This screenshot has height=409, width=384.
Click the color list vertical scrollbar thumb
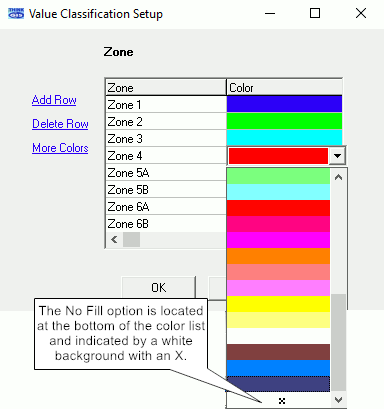coord(338,342)
